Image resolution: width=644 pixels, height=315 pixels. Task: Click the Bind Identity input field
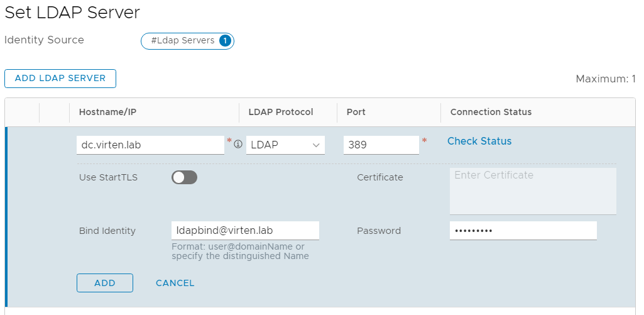pos(245,230)
